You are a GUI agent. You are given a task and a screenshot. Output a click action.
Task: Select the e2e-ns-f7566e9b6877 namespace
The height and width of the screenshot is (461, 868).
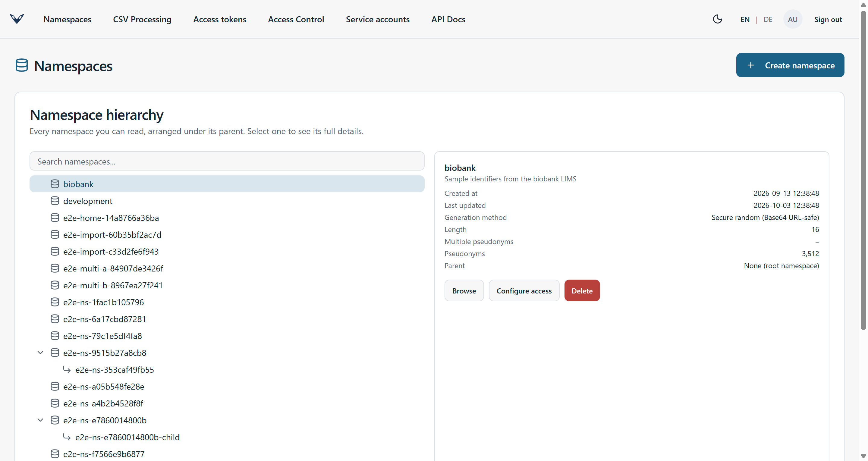227,453
